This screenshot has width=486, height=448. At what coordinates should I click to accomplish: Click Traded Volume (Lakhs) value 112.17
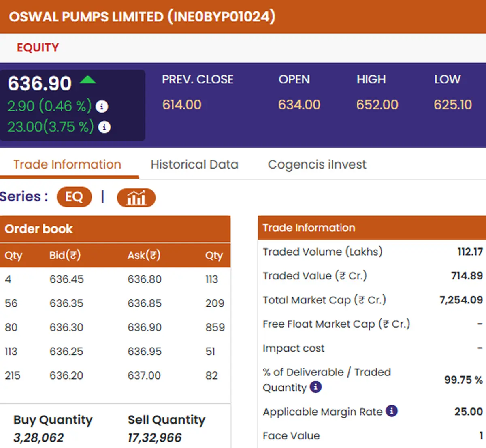point(470,252)
